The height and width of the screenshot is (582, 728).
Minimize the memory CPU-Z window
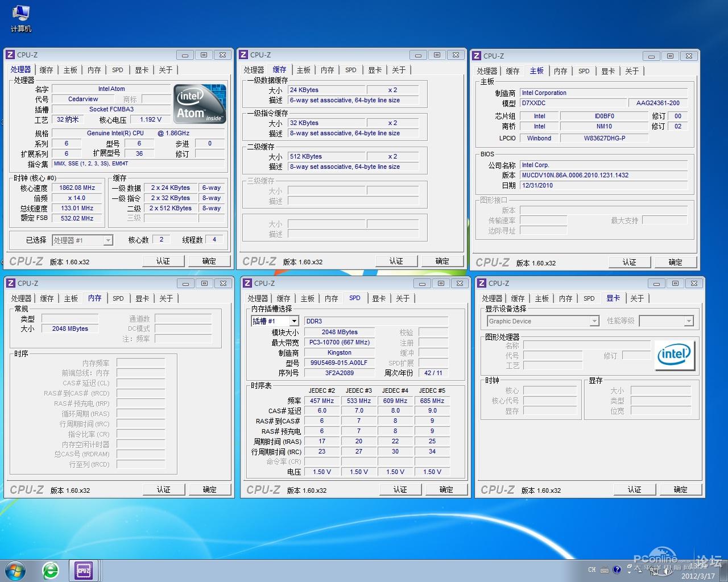pos(185,283)
